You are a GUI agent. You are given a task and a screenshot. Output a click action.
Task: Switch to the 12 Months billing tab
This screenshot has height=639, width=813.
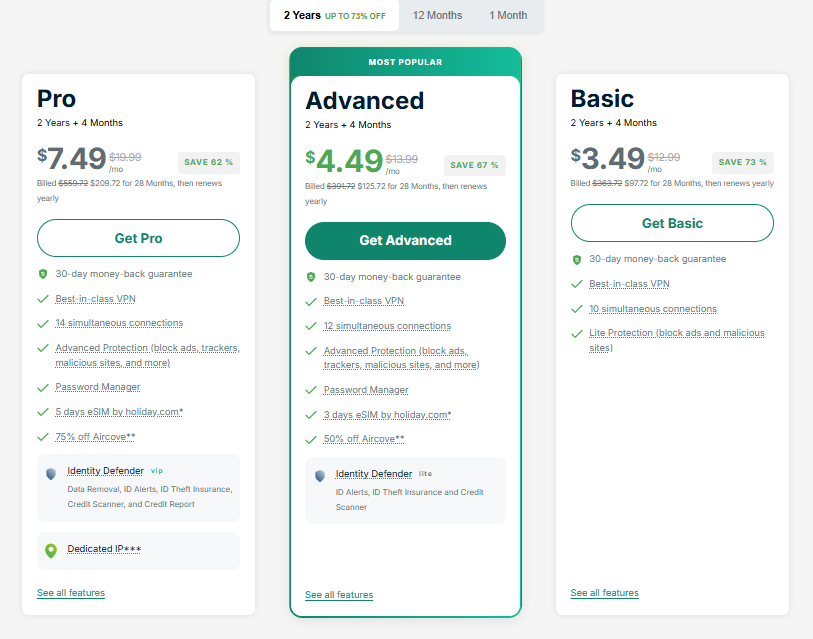coord(437,15)
